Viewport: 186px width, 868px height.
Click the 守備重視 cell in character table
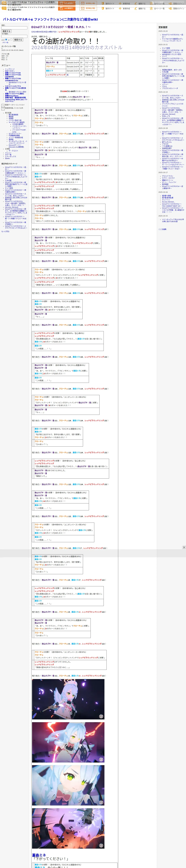(x=89, y=75)
